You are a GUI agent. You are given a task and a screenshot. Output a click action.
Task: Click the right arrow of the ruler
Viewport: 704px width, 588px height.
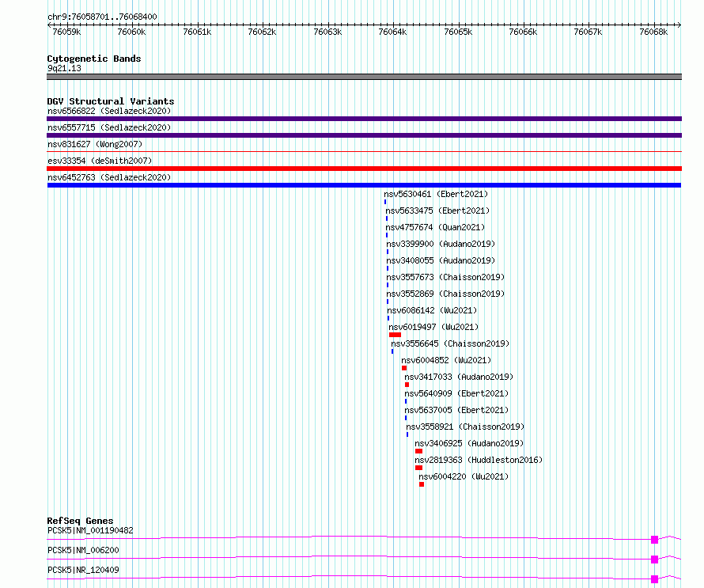pos(679,25)
